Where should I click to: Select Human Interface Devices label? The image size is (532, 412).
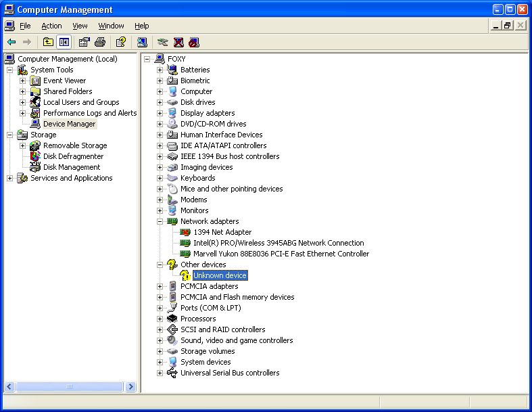pos(222,135)
